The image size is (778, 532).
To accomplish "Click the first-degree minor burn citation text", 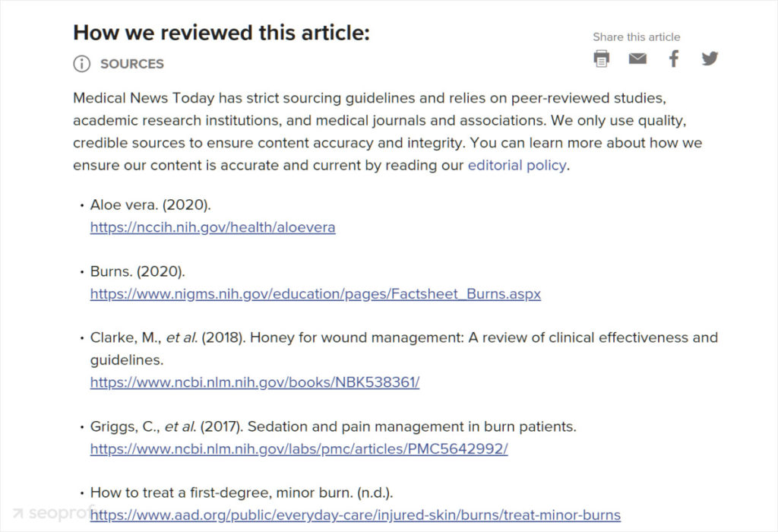I will click(x=242, y=492).
